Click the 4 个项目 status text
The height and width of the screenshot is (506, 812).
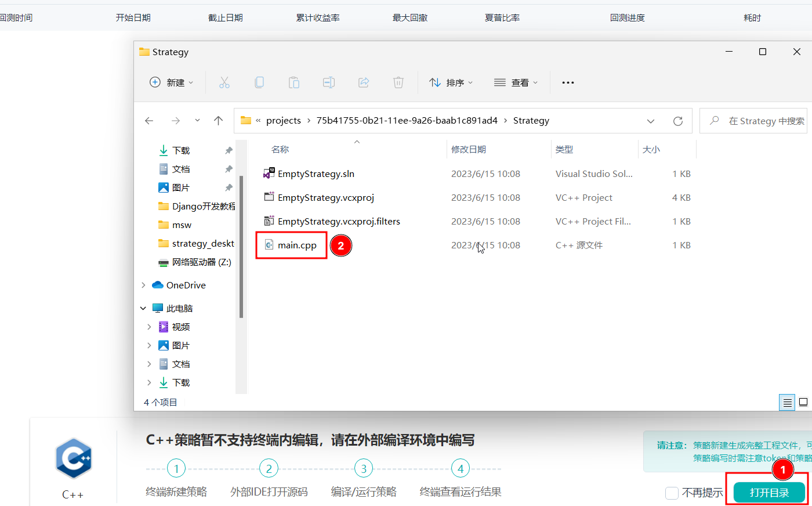click(161, 402)
